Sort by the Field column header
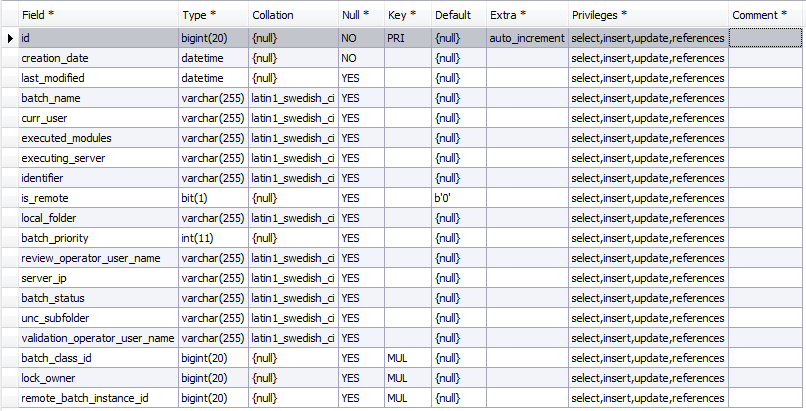The width and height of the screenshot is (806, 411). pyautogui.click(x=99, y=15)
